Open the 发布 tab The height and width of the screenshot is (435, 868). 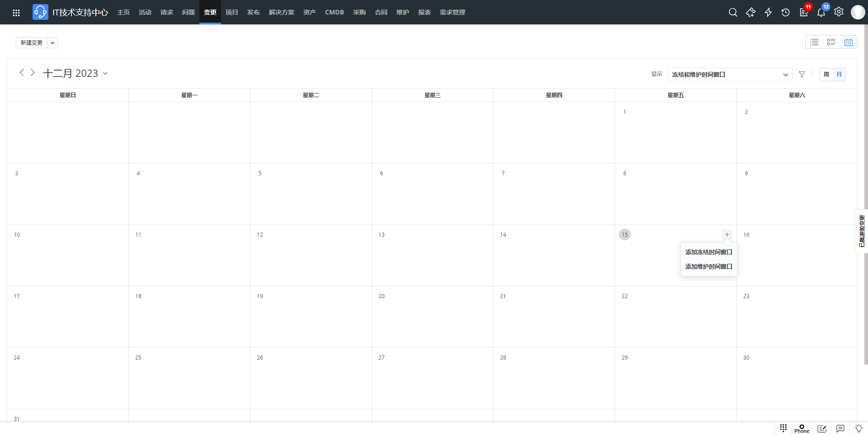pyautogui.click(x=254, y=12)
